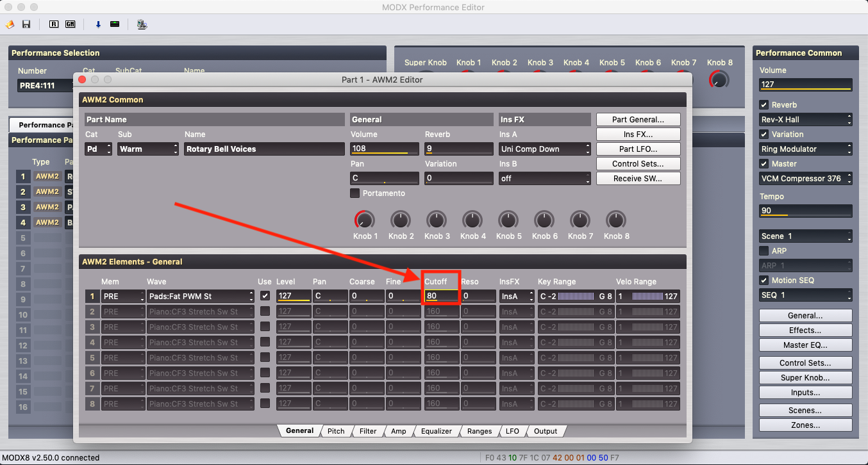This screenshot has height=465, width=868.
Task: Open the Cat dropdown showing Pd
Action: pyautogui.click(x=99, y=149)
